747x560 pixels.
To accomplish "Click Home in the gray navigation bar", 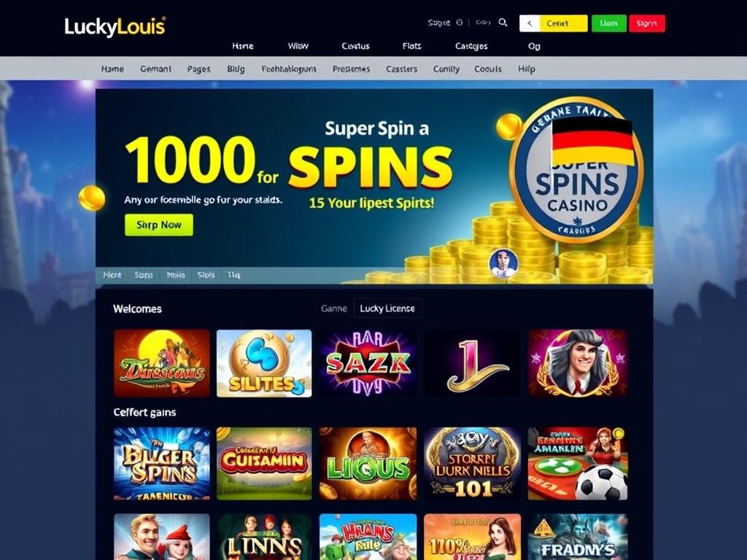I will pos(112,69).
